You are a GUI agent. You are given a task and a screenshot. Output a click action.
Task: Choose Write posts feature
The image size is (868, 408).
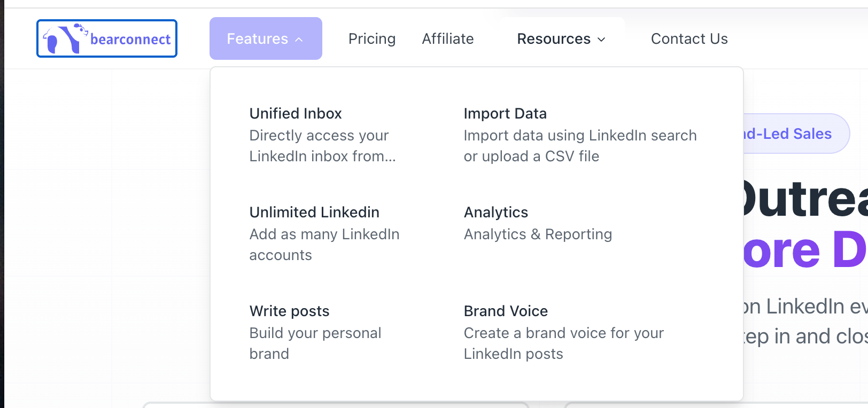pos(289,311)
